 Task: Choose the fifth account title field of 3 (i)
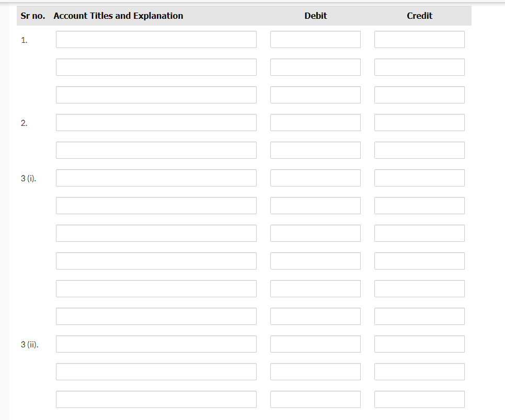[x=156, y=289]
